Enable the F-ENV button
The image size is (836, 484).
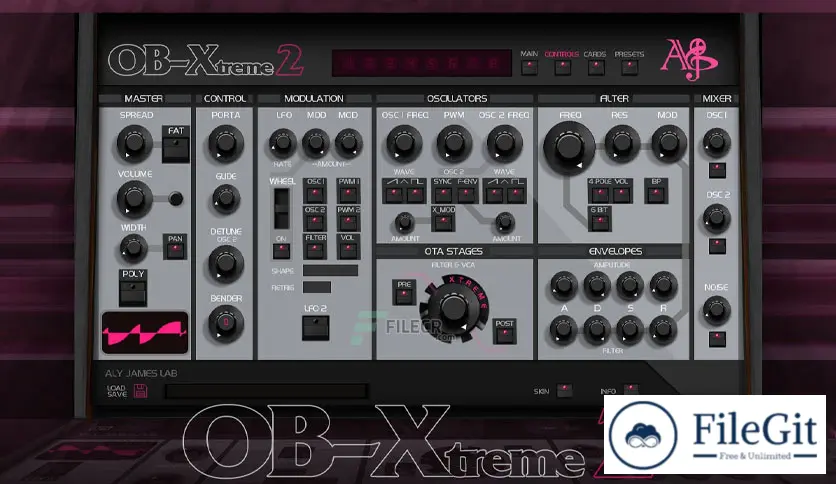coord(467,195)
